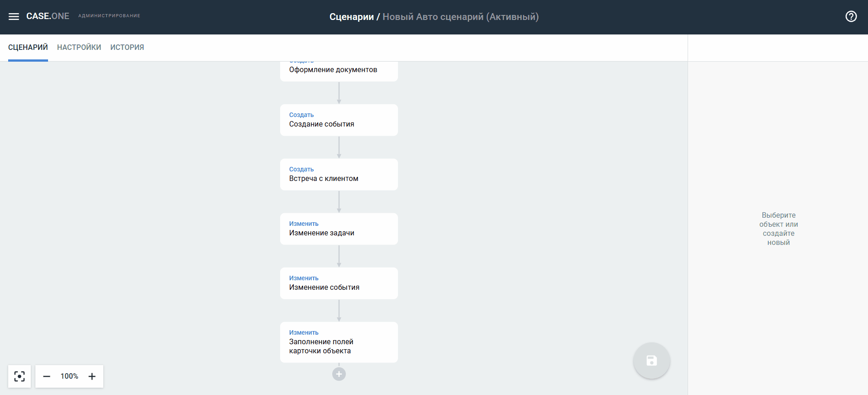Switch to the Сценарий tab
This screenshot has height=395, width=868.
pos(28,48)
